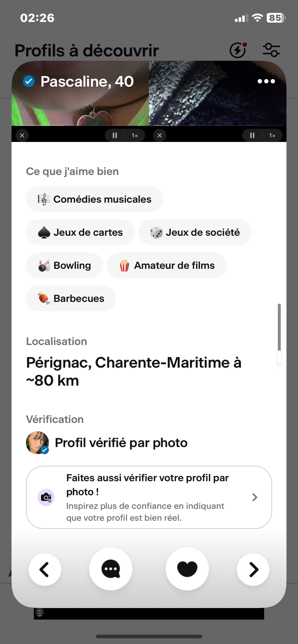This screenshot has width=298, height=644.
Task: Tap the chat bubble message button
Action: [x=111, y=569]
